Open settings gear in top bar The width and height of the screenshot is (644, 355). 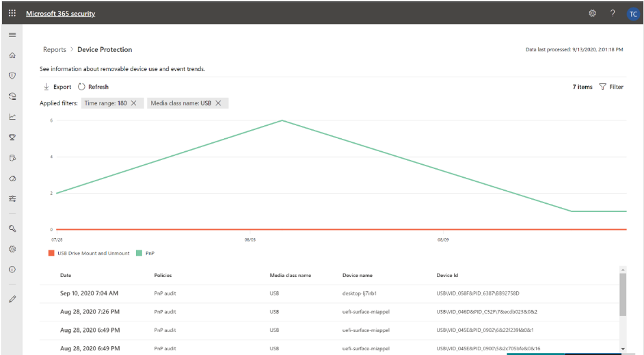coord(592,13)
